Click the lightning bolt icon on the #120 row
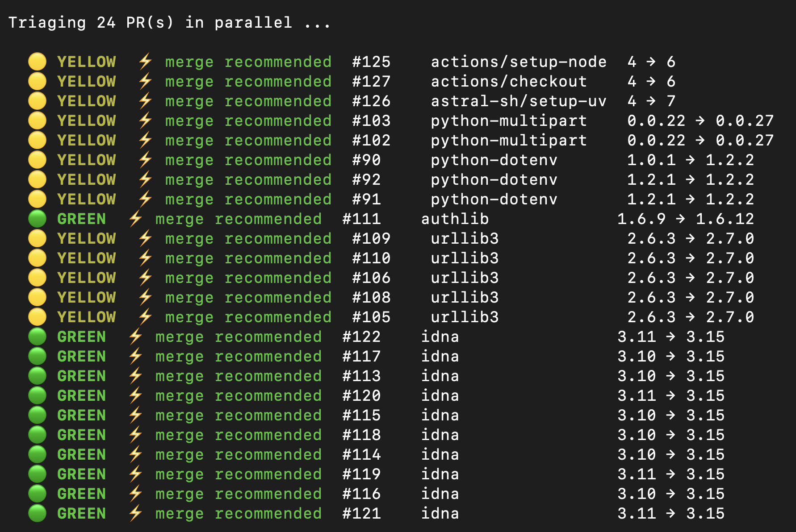This screenshot has width=796, height=532. click(x=135, y=395)
